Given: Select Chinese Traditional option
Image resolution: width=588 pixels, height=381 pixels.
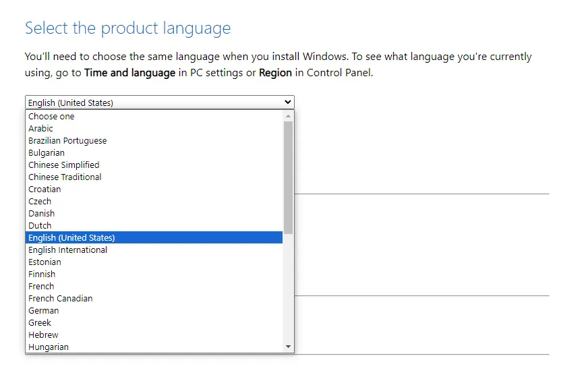Looking at the screenshot, I should pos(154,177).
